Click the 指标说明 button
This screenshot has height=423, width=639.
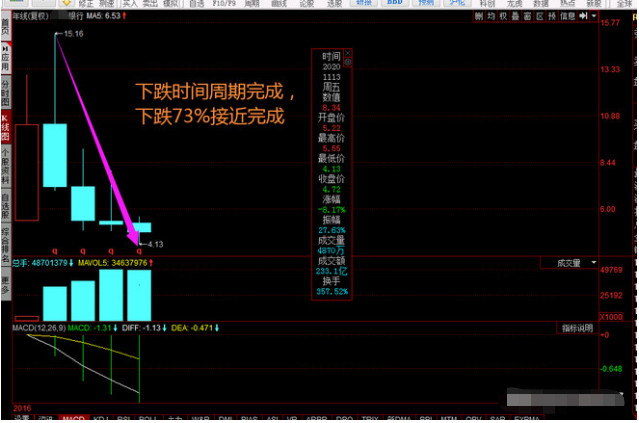(x=577, y=328)
